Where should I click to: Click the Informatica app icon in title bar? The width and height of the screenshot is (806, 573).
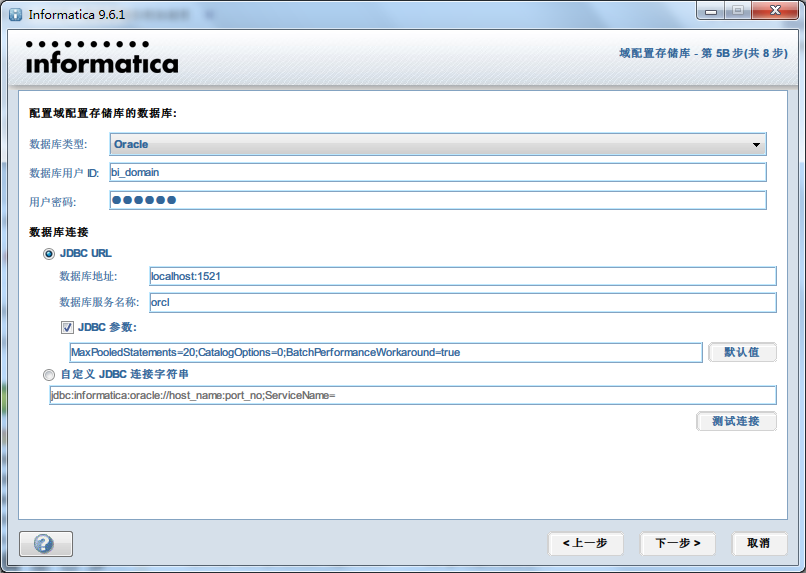coord(15,14)
